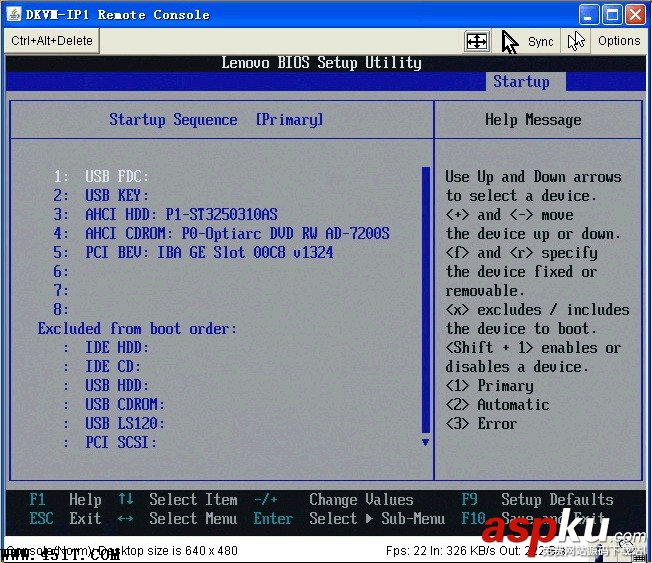
Task: Click the Startup Sequence heading
Action: 173,120
